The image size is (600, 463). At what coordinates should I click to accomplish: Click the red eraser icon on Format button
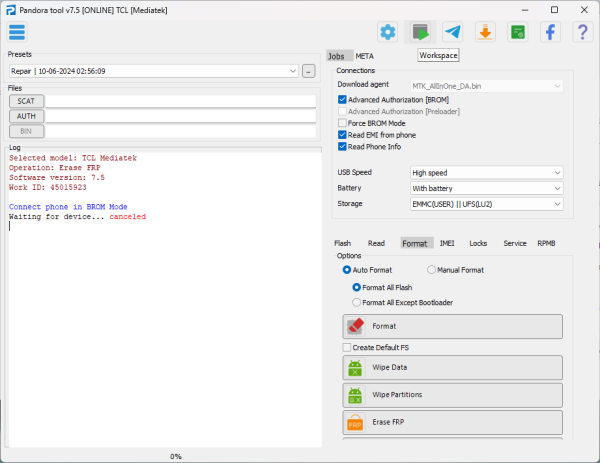(355, 326)
